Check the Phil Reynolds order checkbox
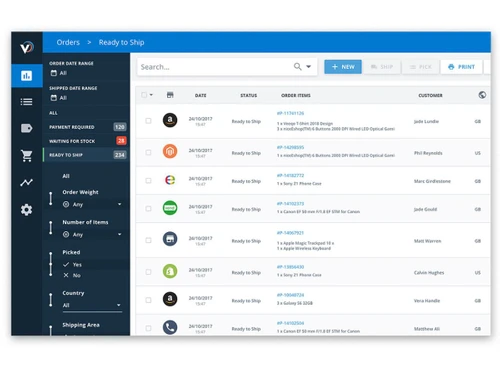The height and width of the screenshot is (375, 500). 148,152
